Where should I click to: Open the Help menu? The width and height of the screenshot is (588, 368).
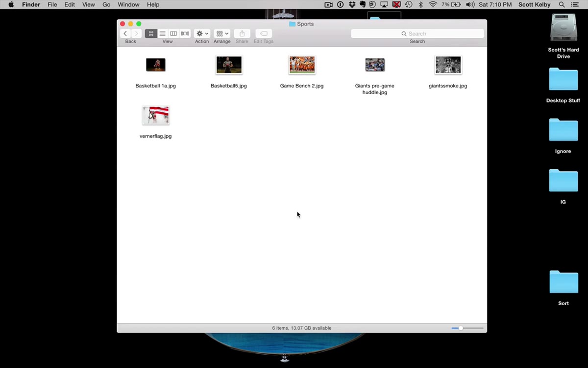(153, 4)
